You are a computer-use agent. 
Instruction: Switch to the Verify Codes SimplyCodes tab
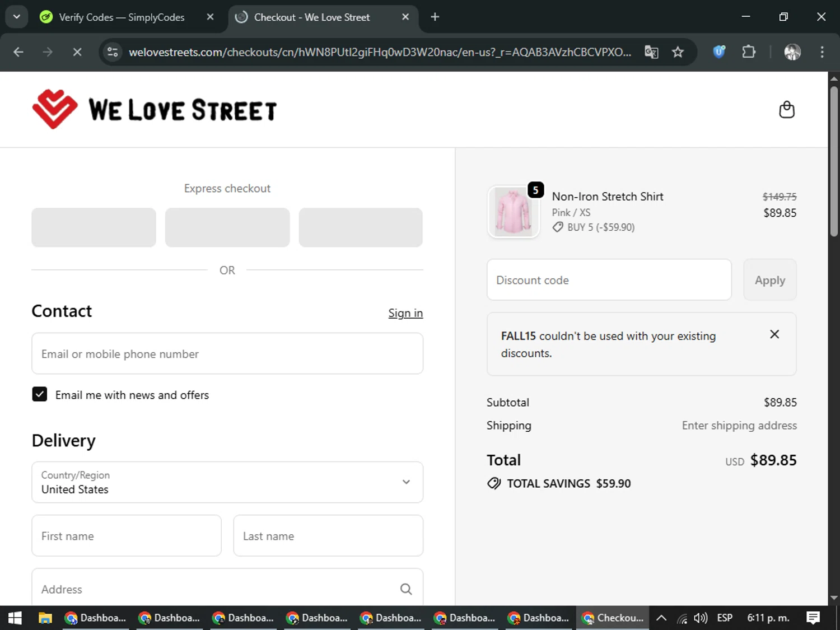pos(122,17)
